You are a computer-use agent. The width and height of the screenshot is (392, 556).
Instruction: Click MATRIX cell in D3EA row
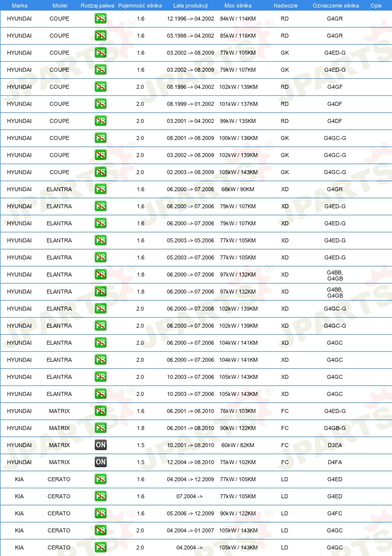pos(60,445)
